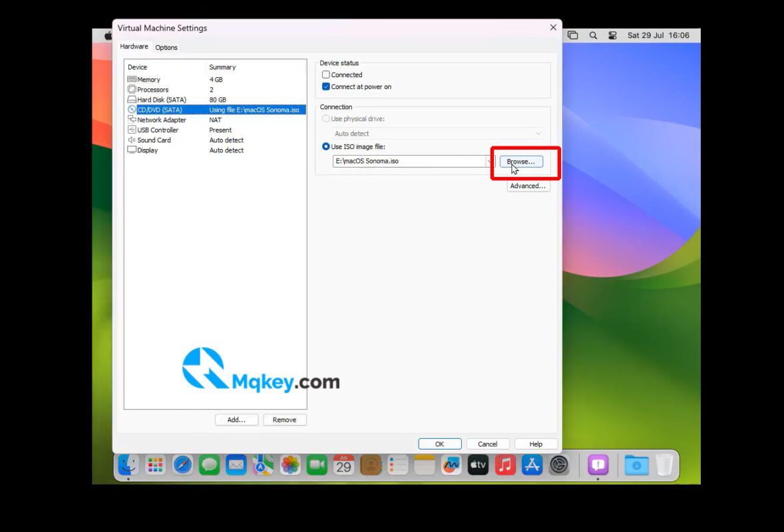Open Launchpad in the Dock
The width and height of the screenshot is (784, 532).
pyautogui.click(x=156, y=465)
